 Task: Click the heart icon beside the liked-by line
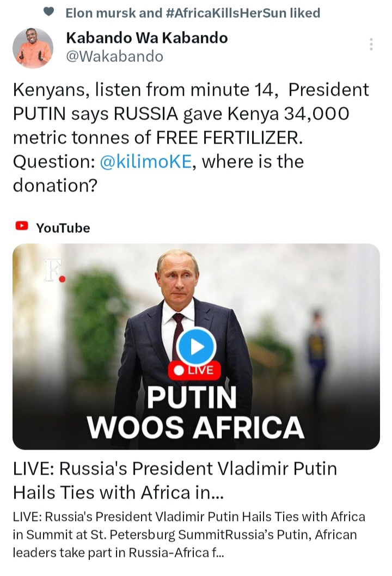tap(49, 12)
